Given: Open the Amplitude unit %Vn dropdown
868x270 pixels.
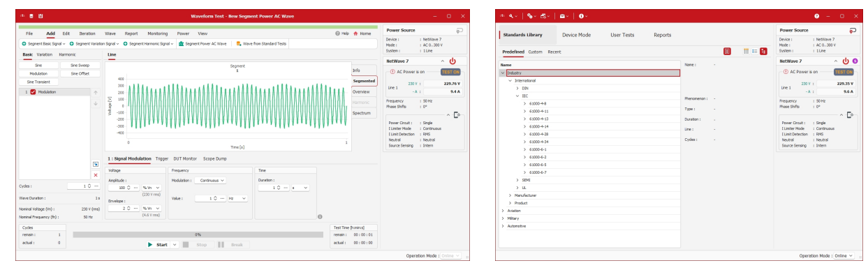Looking at the screenshot, I should click(x=152, y=188).
